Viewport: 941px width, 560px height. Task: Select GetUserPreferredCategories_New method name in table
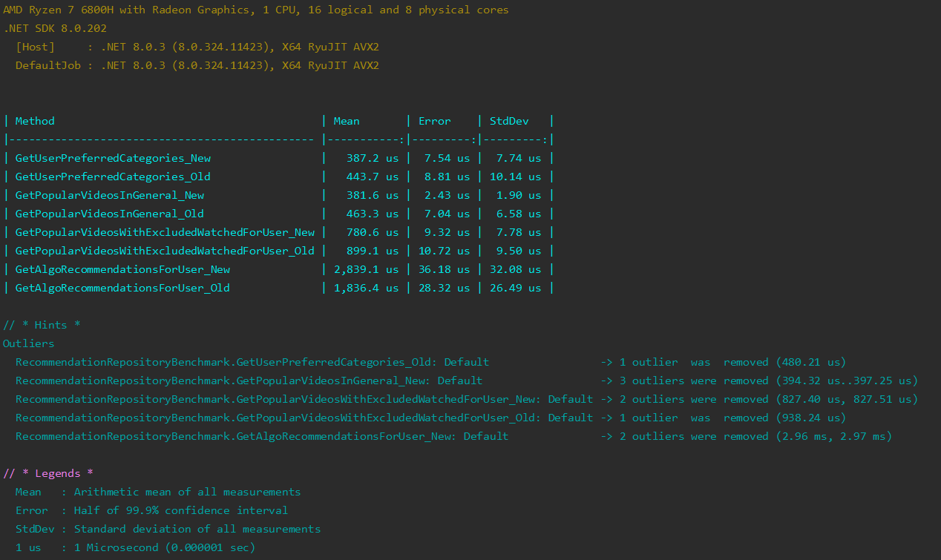113,158
